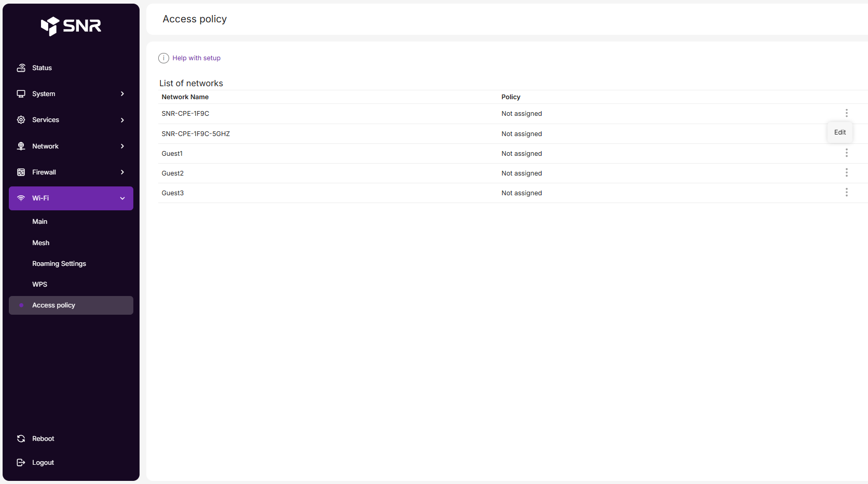The width and height of the screenshot is (868, 484).
Task: Open three-dot menu for Guest1 network
Action: 846,153
